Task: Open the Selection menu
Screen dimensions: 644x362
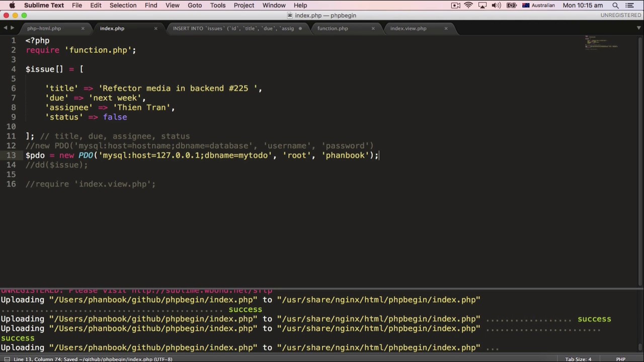Action: click(x=123, y=5)
